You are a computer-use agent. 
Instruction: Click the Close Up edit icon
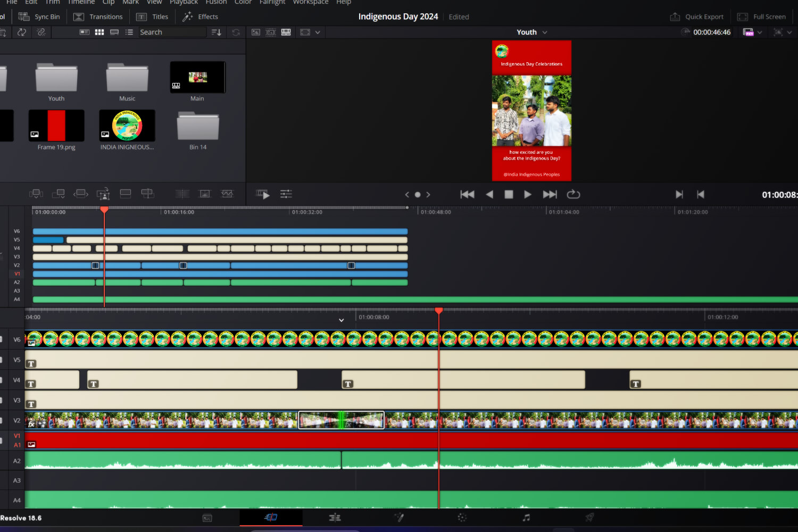[103, 194]
